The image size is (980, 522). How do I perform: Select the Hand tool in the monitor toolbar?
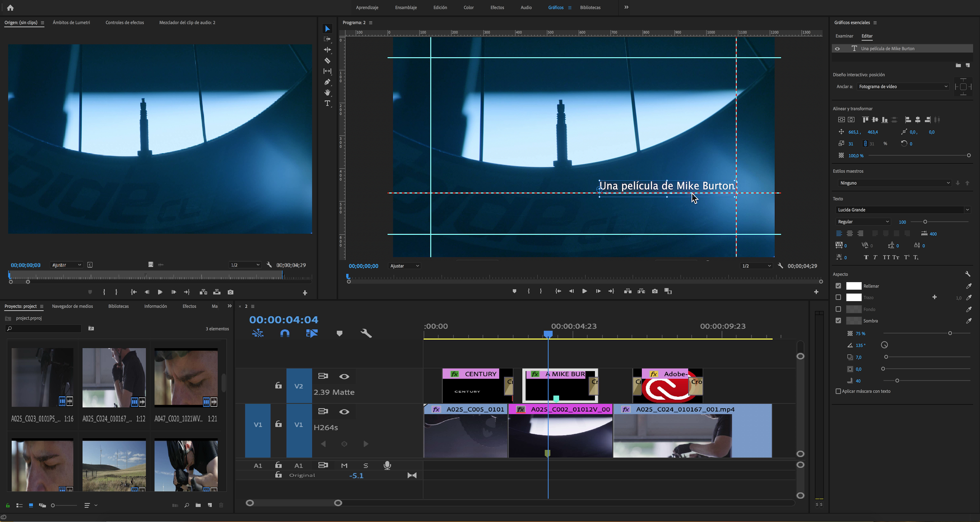click(x=327, y=92)
